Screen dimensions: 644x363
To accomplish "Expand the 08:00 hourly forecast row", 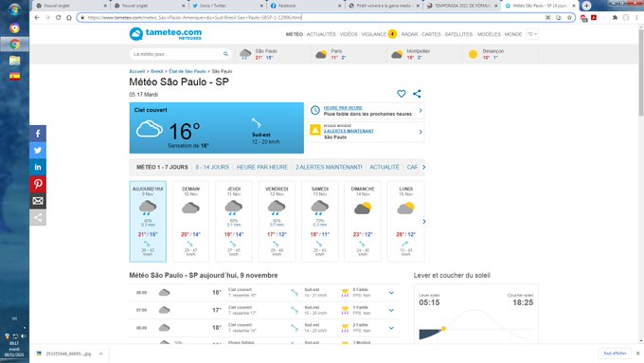I will click(x=391, y=328).
